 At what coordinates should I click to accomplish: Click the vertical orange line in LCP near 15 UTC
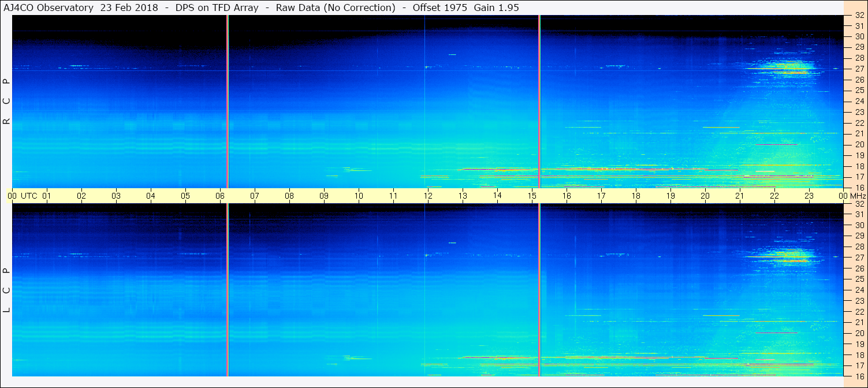(539, 290)
